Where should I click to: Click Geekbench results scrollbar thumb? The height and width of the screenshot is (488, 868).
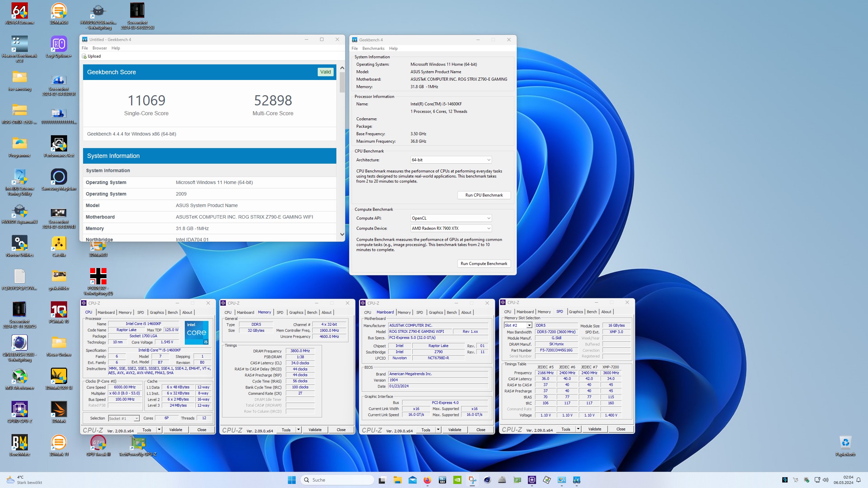tap(342, 82)
